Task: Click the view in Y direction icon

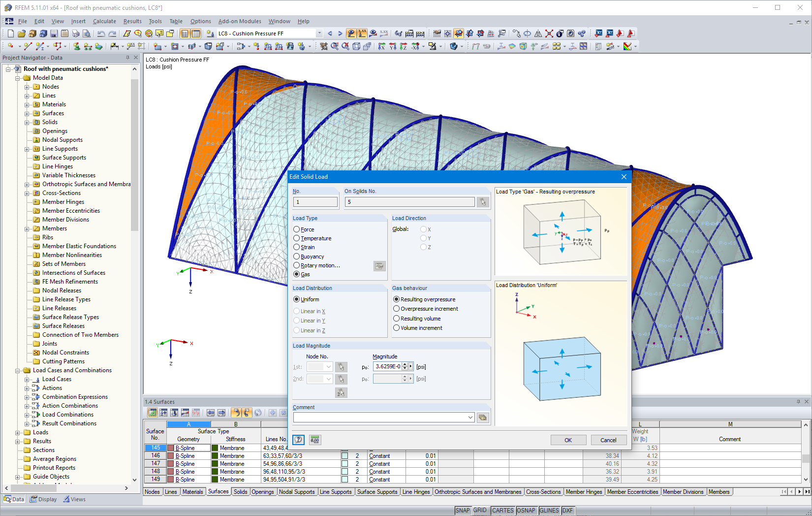Action: pos(393,46)
